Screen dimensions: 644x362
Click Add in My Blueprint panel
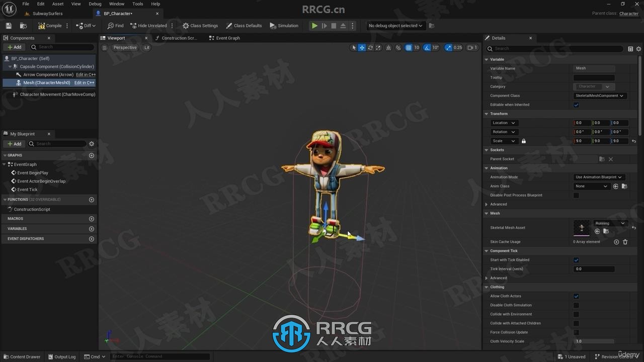coord(15,144)
